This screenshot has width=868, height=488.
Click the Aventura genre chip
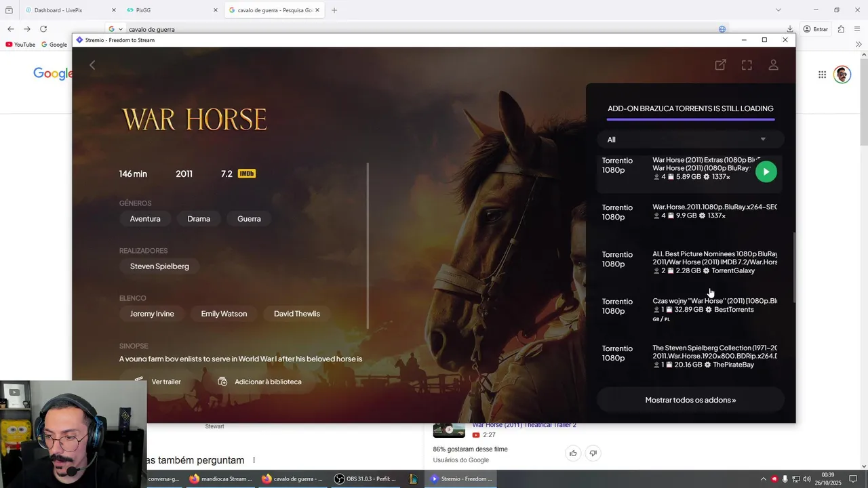145,219
